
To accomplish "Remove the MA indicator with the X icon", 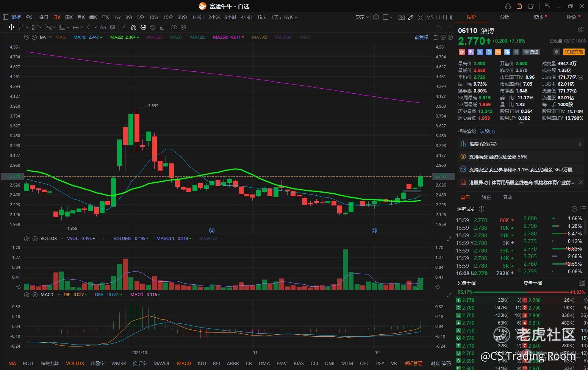I will click(x=34, y=37).
